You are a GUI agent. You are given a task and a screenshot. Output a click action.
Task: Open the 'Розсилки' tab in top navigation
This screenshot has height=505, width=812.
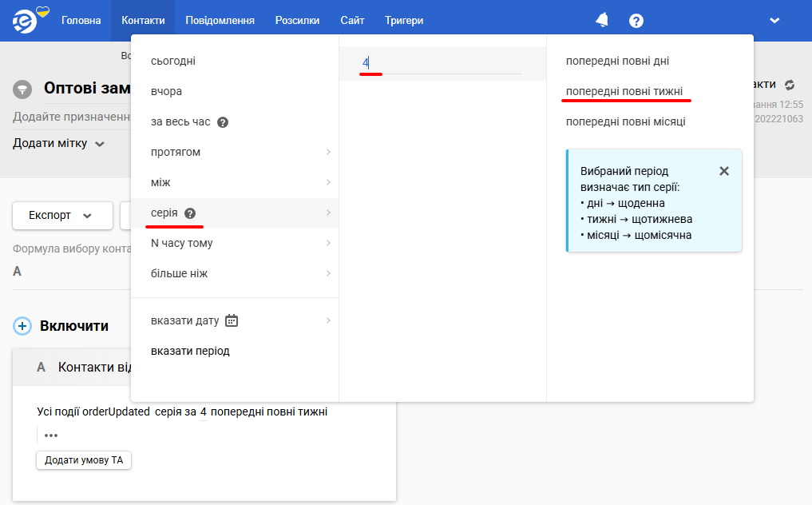pos(297,20)
